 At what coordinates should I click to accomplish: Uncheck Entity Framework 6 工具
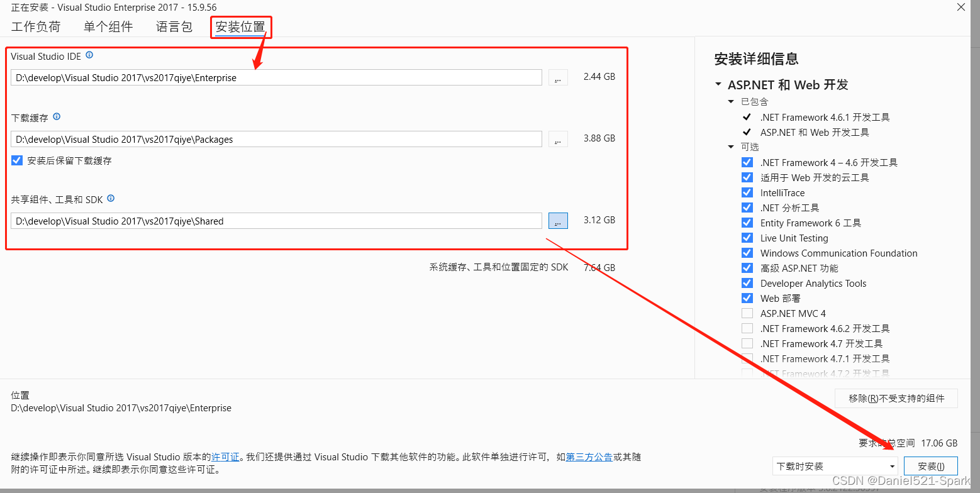747,223
